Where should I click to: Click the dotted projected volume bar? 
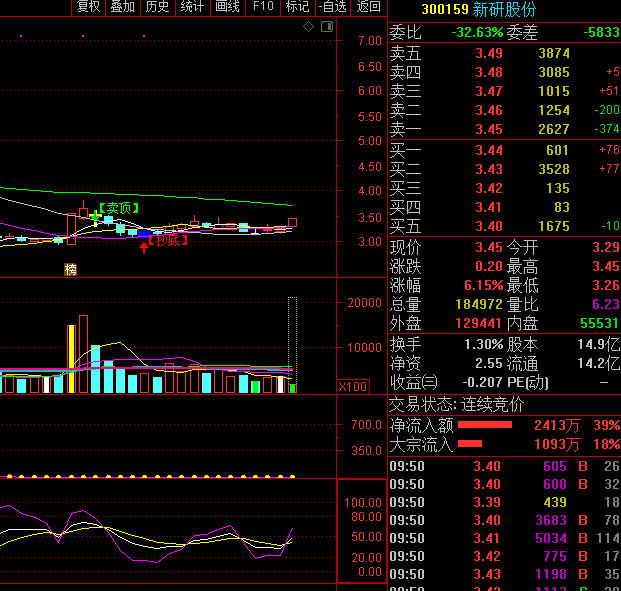point(292,345)
